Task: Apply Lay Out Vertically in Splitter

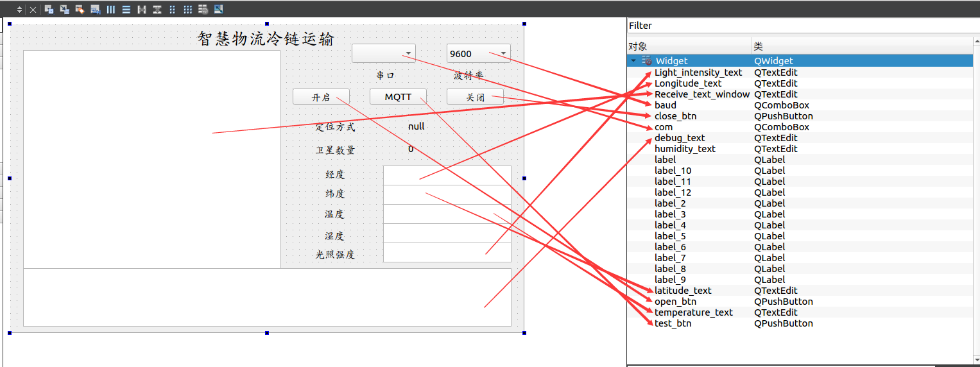Action: point(157,10)
